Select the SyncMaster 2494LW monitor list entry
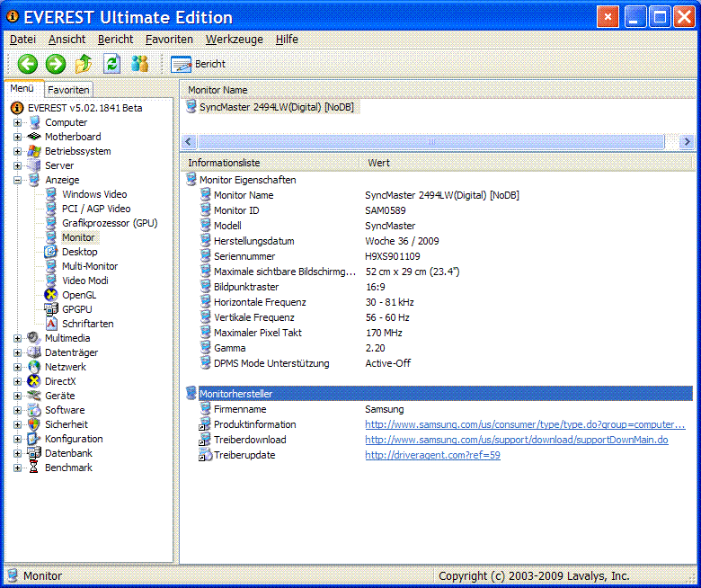The height and width of the screenshot is (588, 701). click(276, 107)
